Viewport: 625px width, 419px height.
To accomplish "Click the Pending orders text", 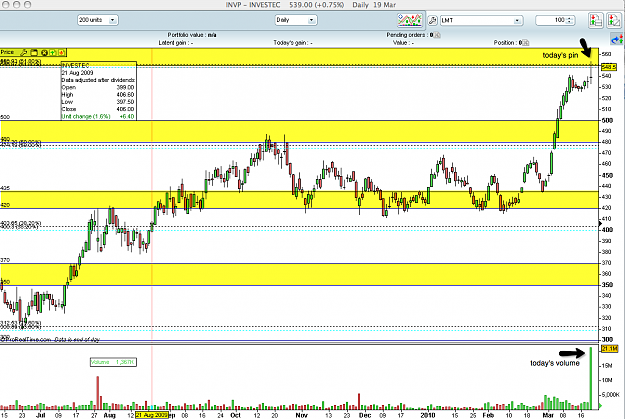I will 409,35.
